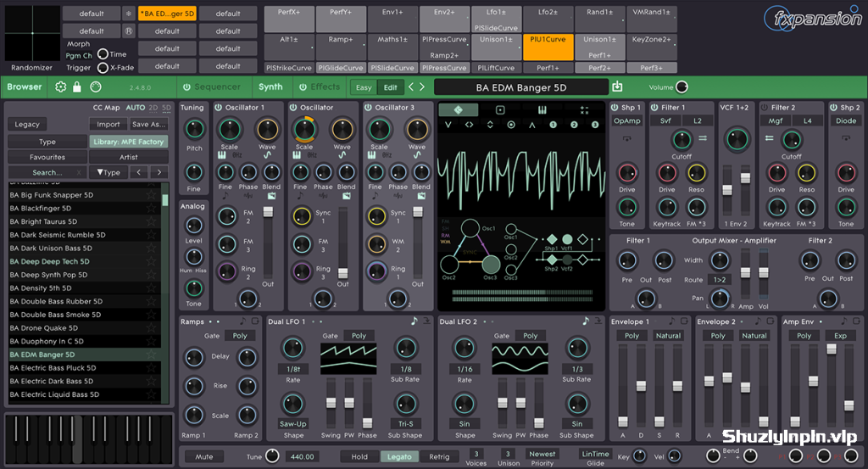The image size is (868, 469).
Task: Favourite the BA Big Funk Snapper 5D star
Action: 151,195
